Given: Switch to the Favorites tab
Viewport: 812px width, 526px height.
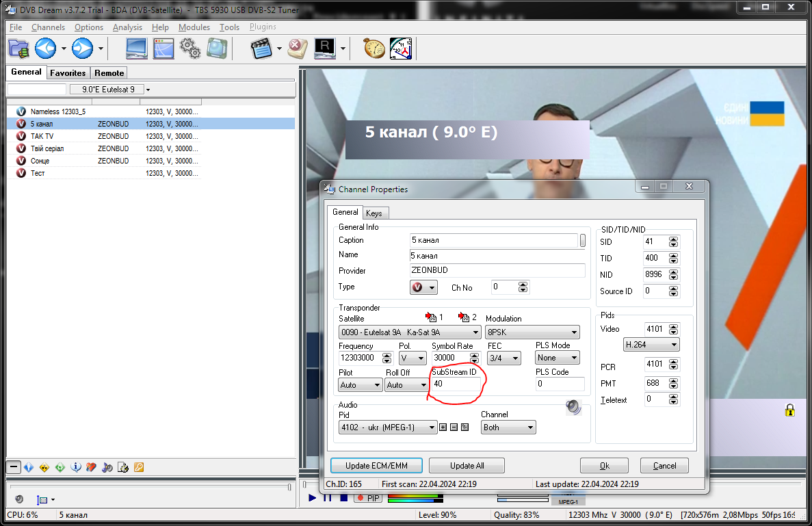Looking at the screenshot, I should [68, 73].
